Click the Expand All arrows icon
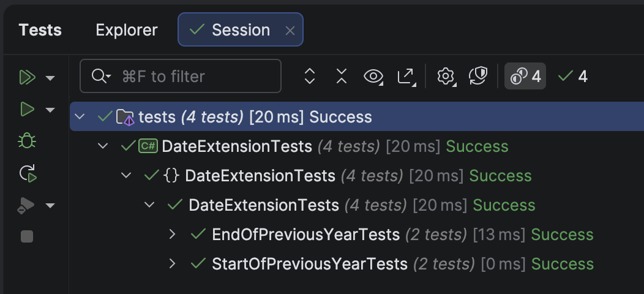The image size is (644, 294). 310,76
